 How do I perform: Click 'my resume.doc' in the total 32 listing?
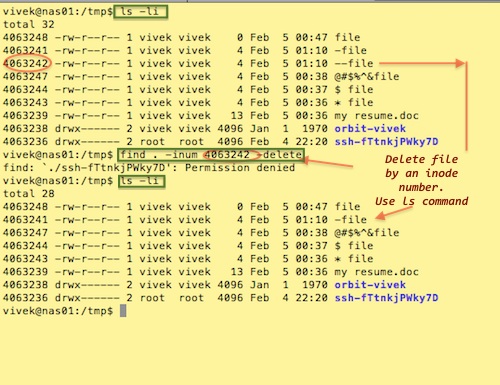377,116
